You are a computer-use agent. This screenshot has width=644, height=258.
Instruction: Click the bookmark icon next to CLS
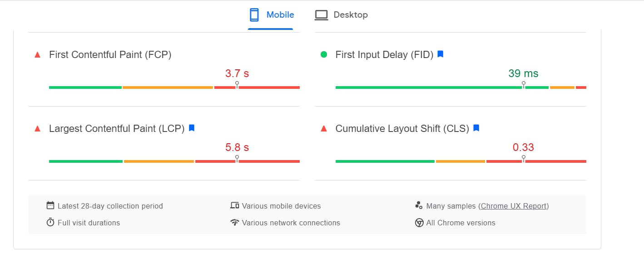[476, 128]
